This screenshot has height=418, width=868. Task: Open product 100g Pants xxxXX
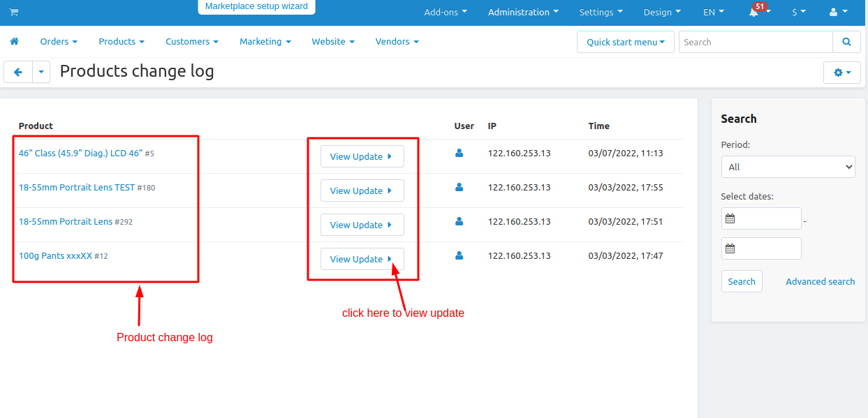point(55,255)
